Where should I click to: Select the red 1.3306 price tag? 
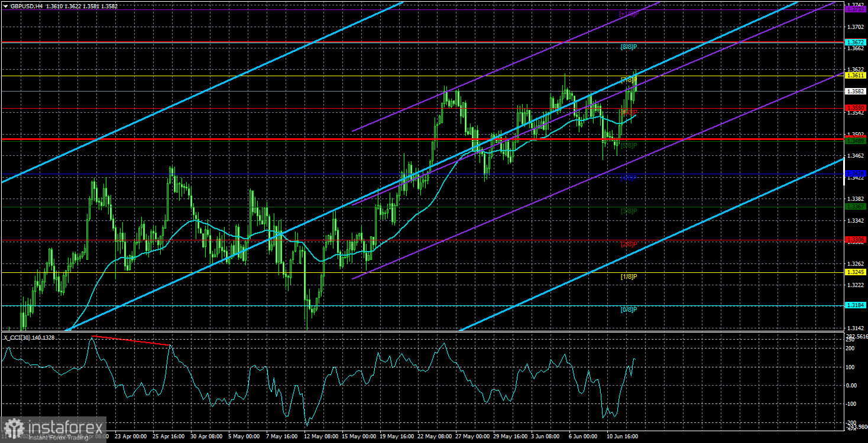click(x=856, y=240)
